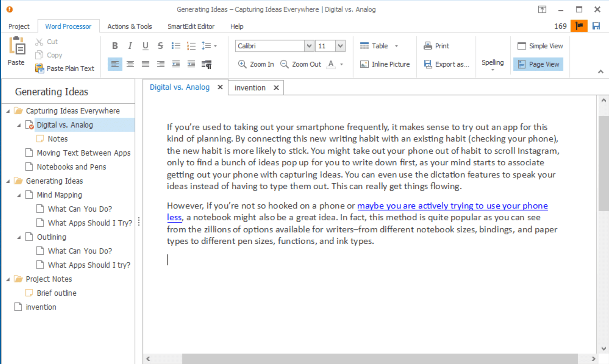The image size is (609, 364).
Task: Collapse Capturing Ideas Everywhere folder
Action: pos(8,111)
